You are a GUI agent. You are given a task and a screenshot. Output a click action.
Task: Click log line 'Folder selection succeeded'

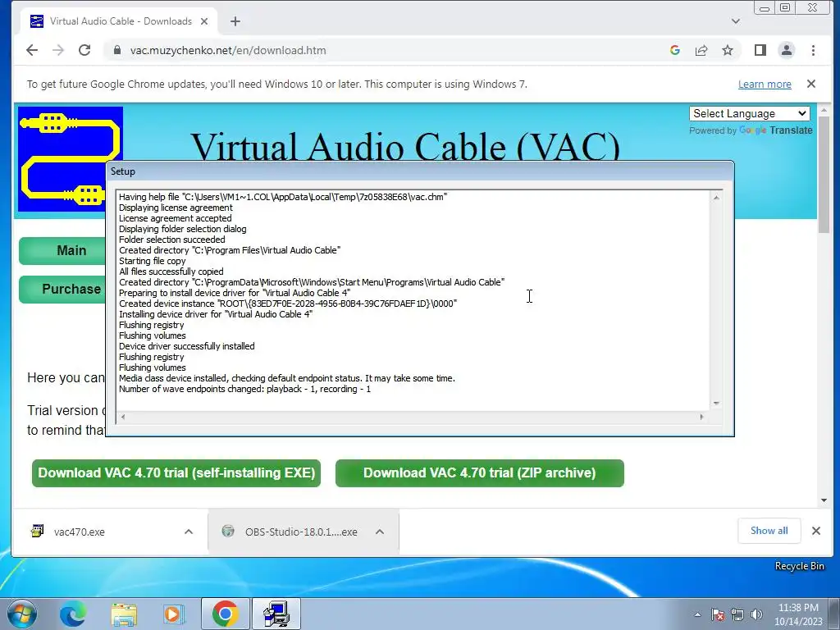[172, 240]
